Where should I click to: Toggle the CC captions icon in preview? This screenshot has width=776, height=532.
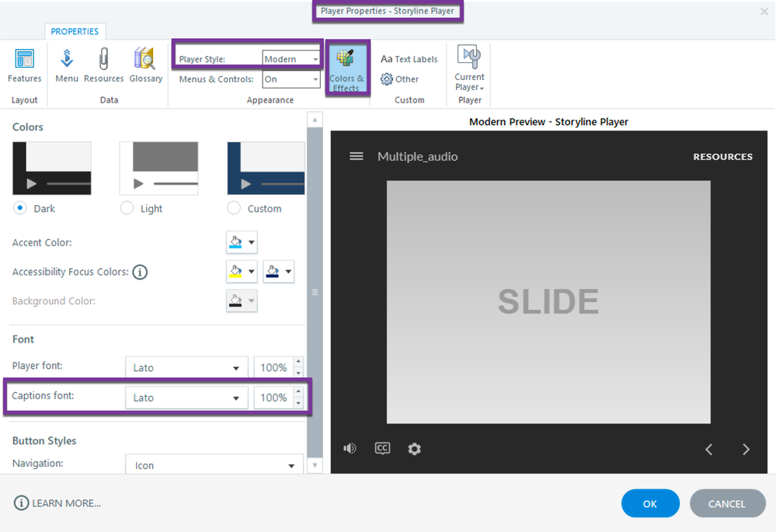point(382,448)
